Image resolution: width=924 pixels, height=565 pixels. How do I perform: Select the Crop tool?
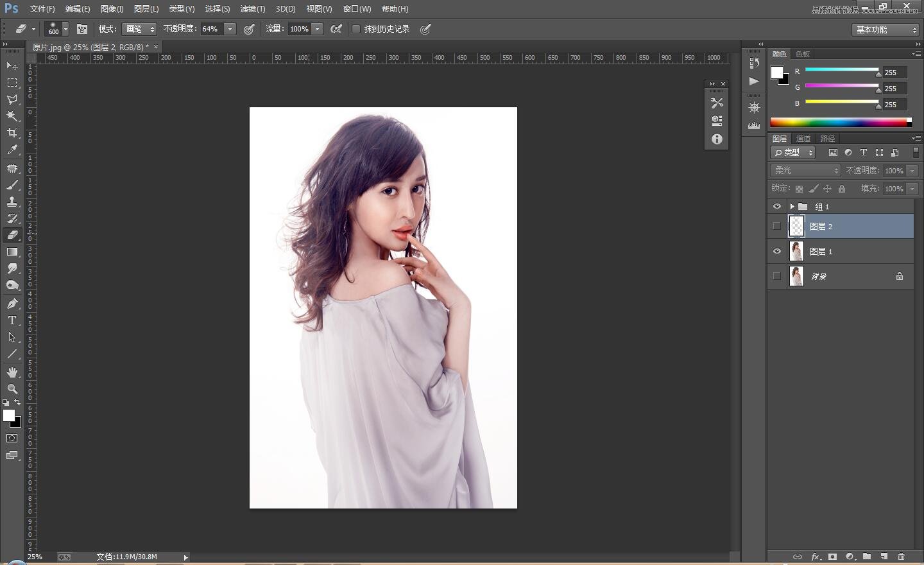tap(12, 133)
